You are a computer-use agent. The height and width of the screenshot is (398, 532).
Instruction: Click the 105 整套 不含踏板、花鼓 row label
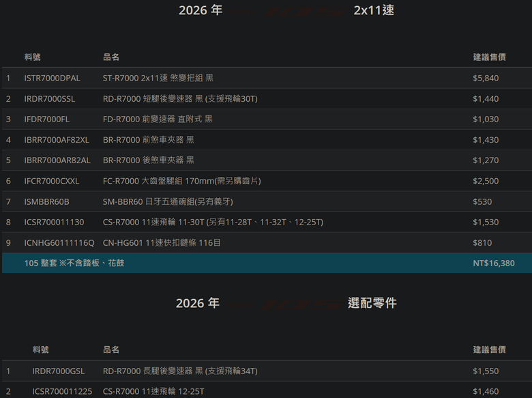click(x=74, y=264)
